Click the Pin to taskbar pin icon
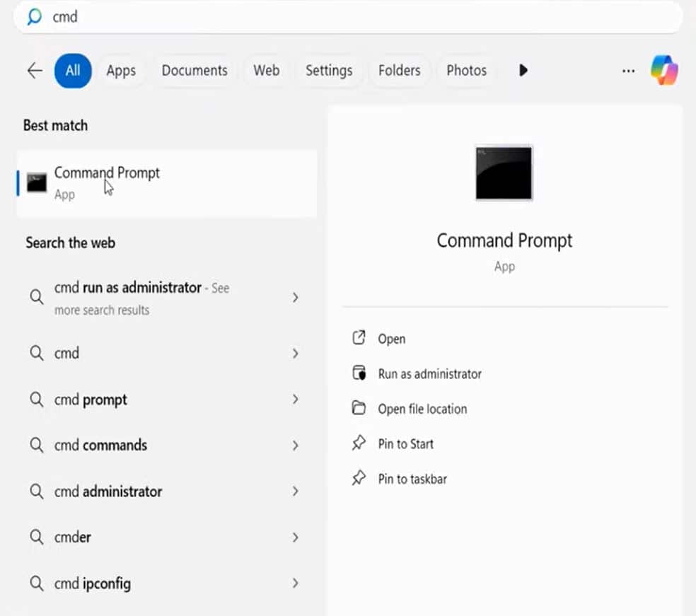Image resolution: width=696 pixels, height=616 pixels. pyautogui.click(x=359, y=479)
